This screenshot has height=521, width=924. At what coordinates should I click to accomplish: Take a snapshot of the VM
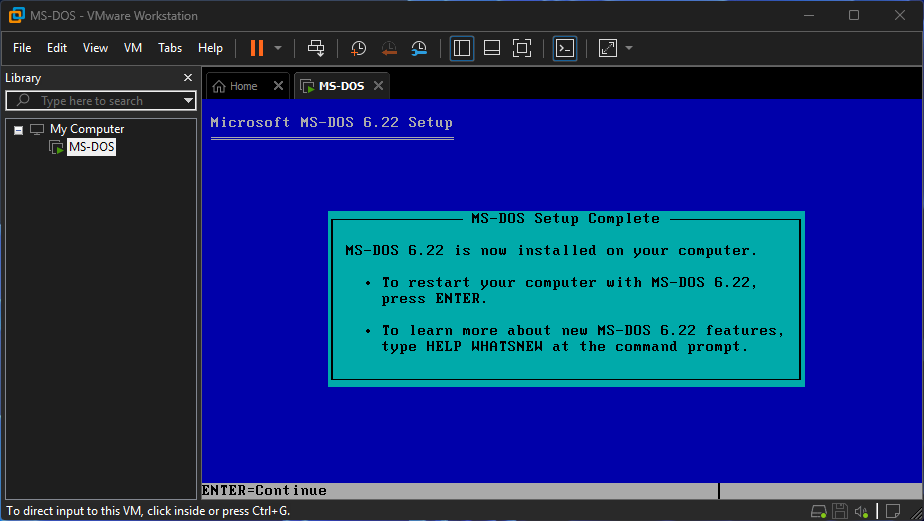tap(358, 48)
